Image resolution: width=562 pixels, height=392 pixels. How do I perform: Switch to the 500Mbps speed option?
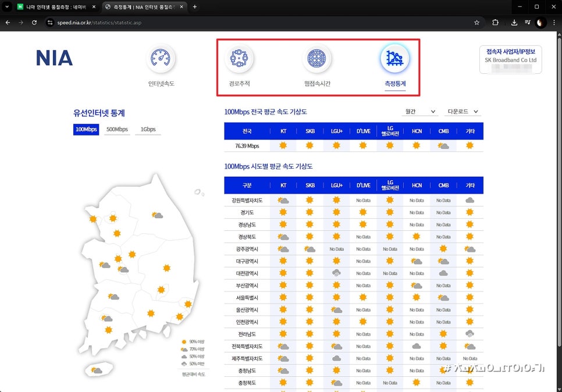pos(117,129)
